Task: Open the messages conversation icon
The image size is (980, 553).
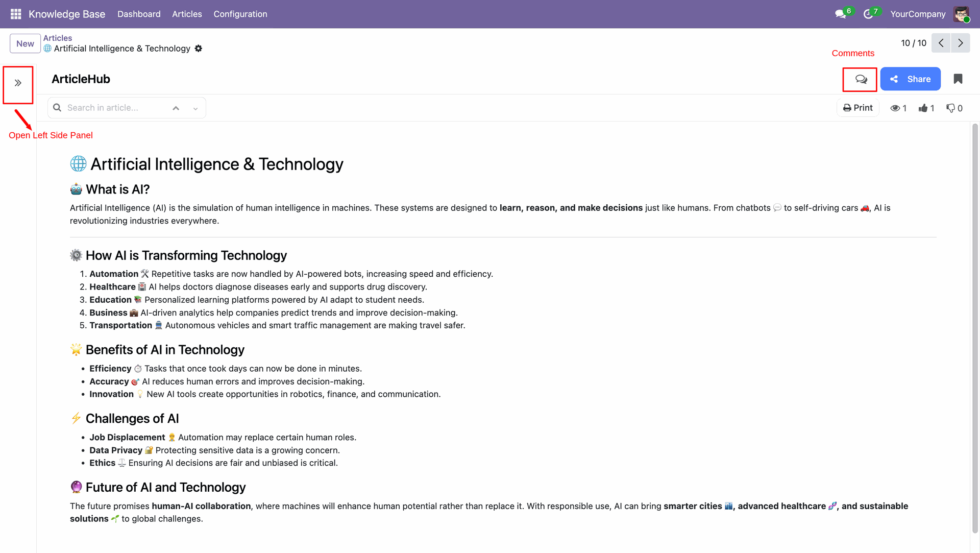Action: [841, 14]
